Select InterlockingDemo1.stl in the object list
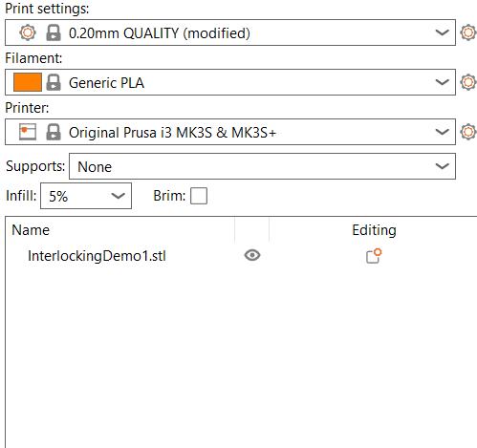Viewport: 477px width, 448px height. (x=97, y=256)
